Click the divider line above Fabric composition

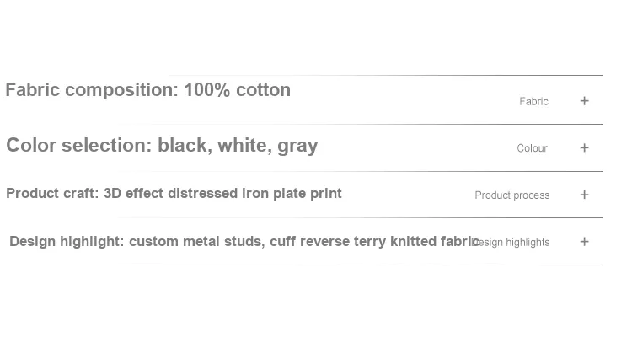click(x=386, y=75)
